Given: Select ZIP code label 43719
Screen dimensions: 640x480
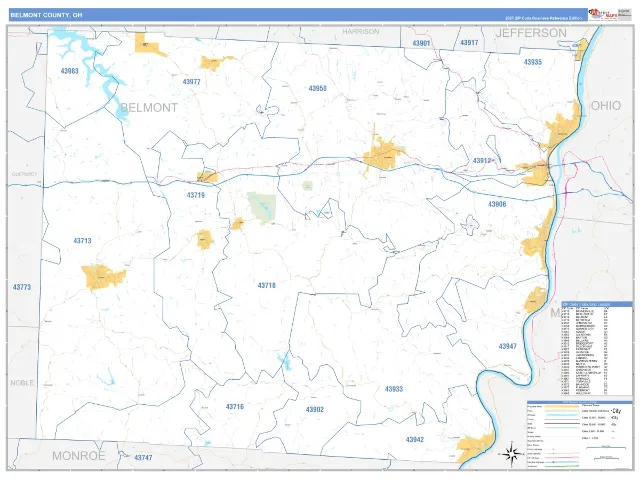Looking at the screenshot, I should (x=196, y=195).
